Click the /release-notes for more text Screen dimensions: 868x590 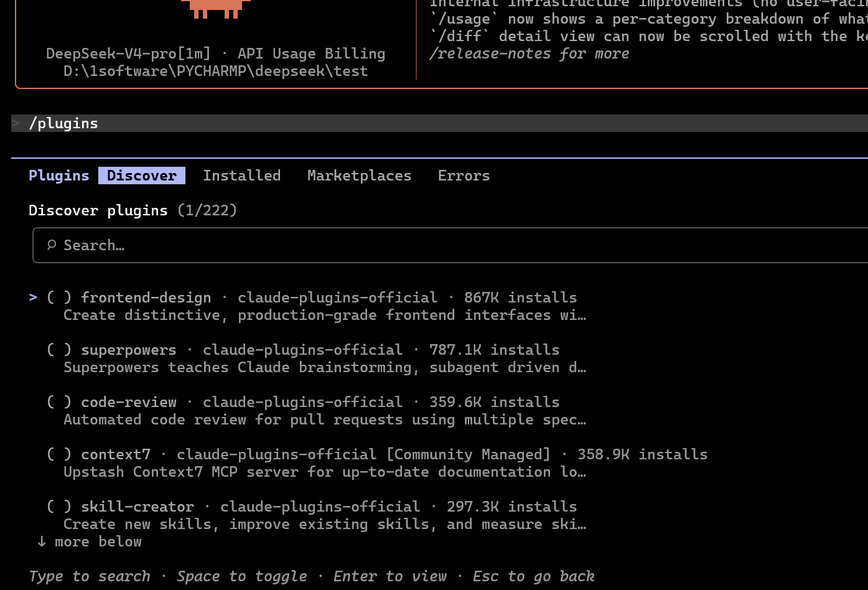(x=530, y=54)
